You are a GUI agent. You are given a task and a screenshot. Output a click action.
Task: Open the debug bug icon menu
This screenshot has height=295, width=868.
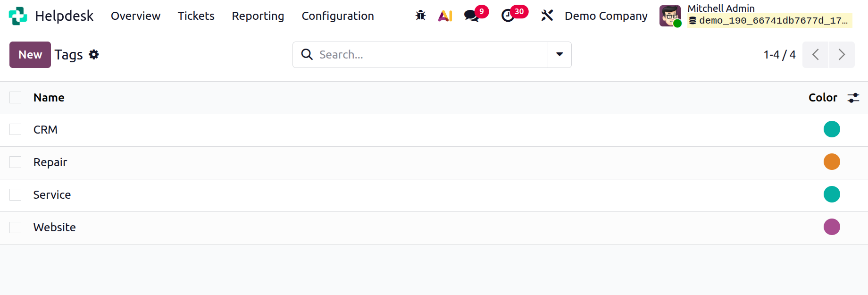420,16
